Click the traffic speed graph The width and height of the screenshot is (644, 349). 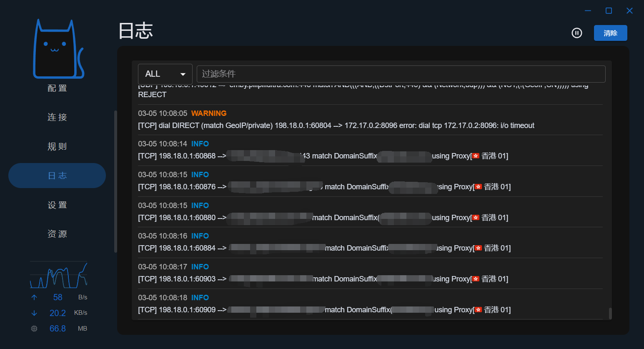(x=58, y=275)
